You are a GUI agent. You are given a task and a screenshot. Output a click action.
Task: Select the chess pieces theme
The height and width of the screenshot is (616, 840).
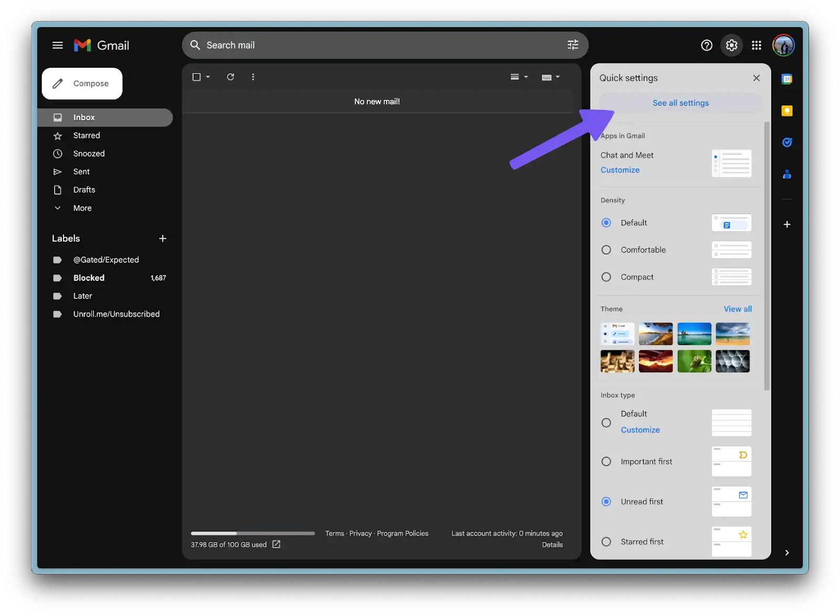617,361
